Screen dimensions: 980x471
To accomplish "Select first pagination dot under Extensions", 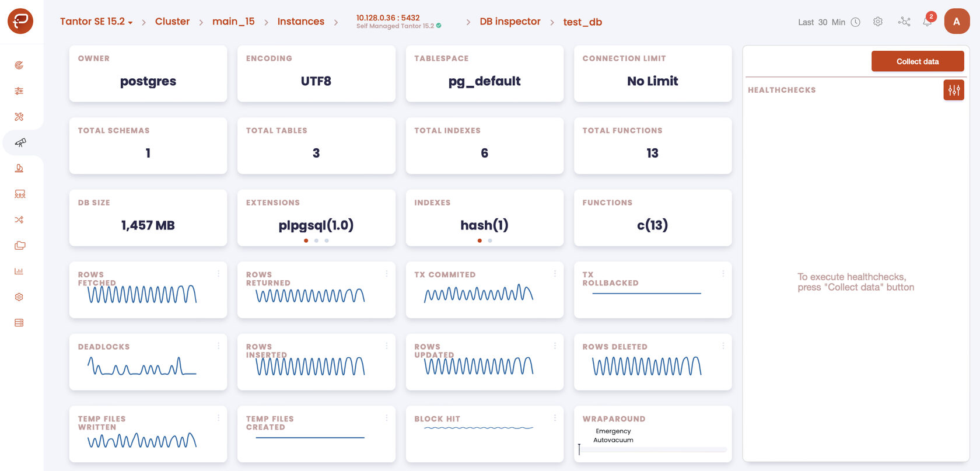I will pos(306,240).
